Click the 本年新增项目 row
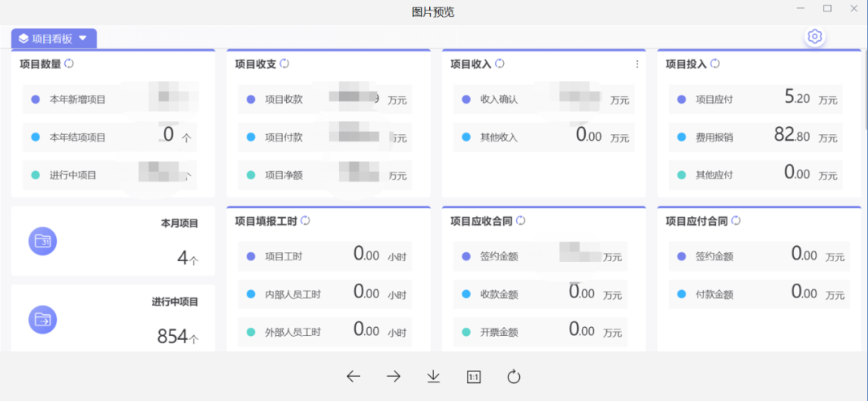Viewport: 868px width, 401px height. [x=109, y=100]
